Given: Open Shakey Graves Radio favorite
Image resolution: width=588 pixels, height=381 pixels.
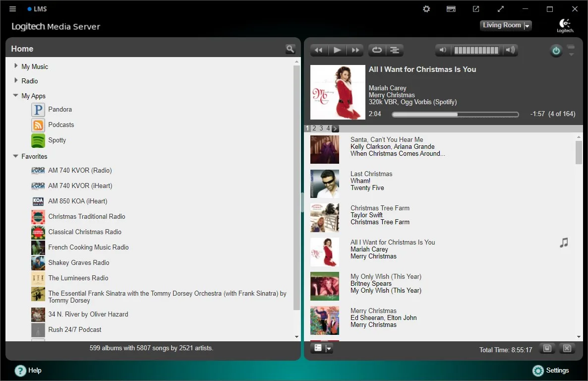Looking at the screenshot, I should coord(79,263).
